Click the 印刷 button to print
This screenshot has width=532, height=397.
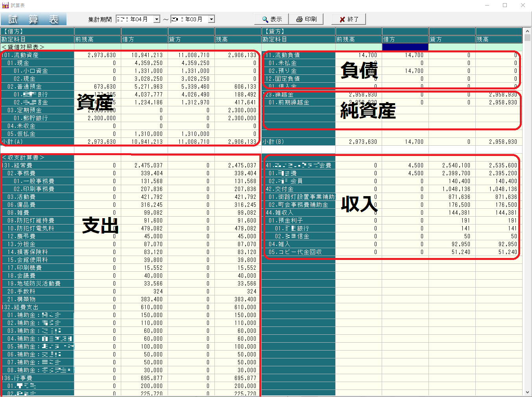pyautogui.click(x=307, y=19)
